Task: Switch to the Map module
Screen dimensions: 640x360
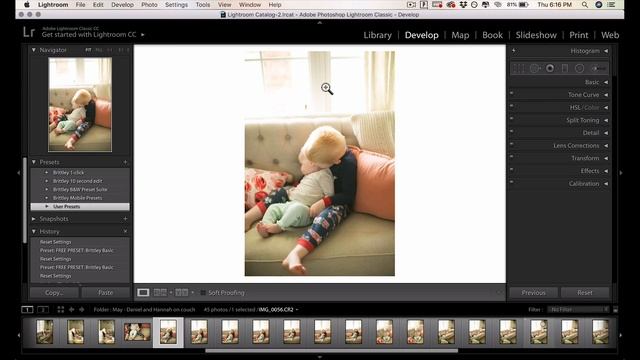Action: (460, 35)
